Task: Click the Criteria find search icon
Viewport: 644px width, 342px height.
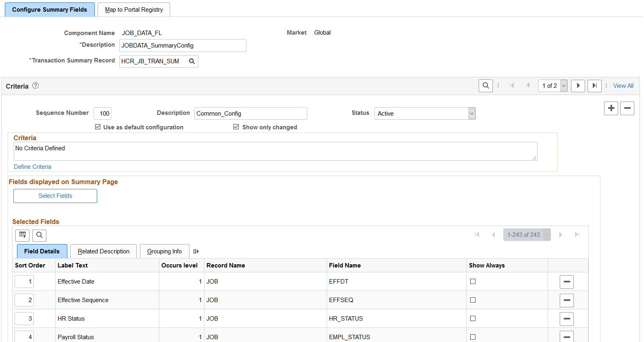Action: (x=486, y=86)
